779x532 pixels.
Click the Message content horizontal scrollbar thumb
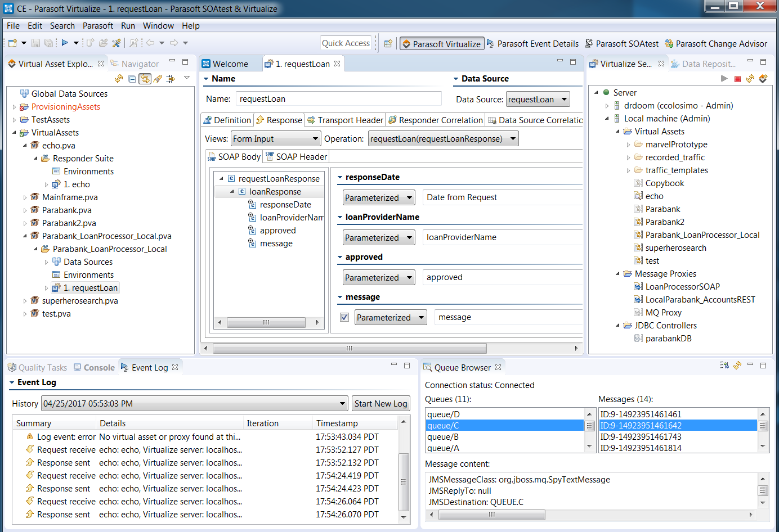coord(492,515)
